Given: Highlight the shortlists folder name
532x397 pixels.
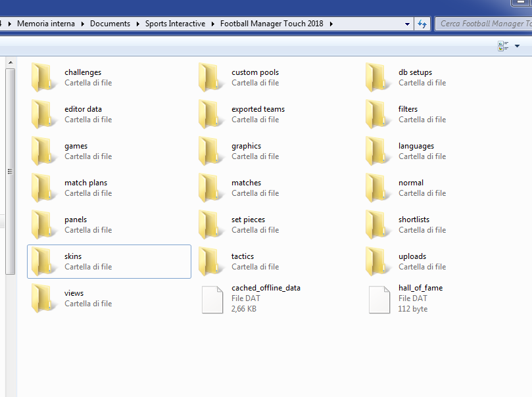Looking at the screenshot, I should (x=414, y=220).
